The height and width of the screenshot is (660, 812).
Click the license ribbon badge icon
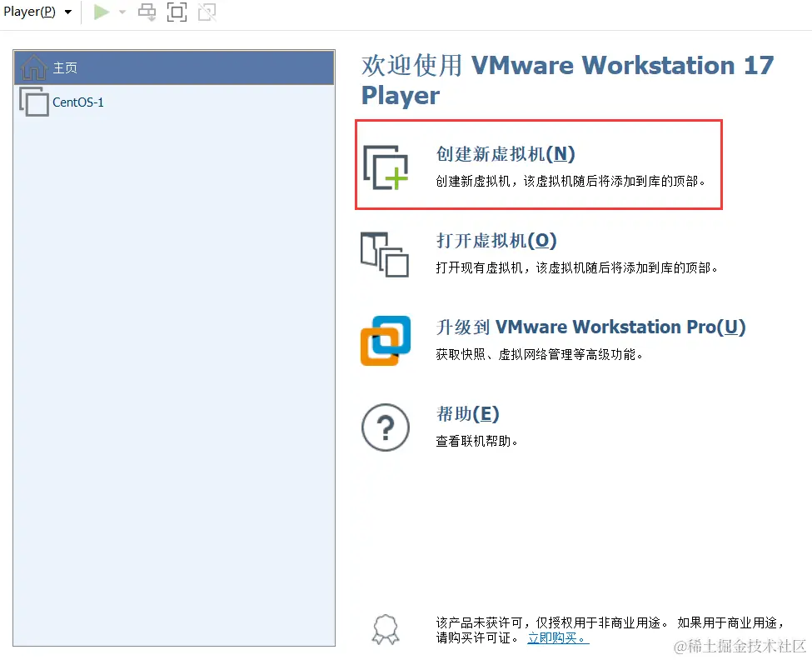[x=386, y=629]
